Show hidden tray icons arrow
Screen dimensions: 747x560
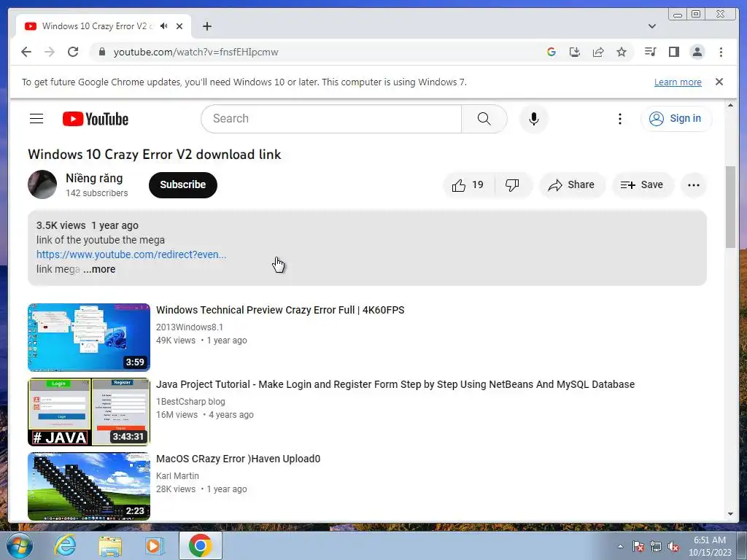tap(620, 546)
